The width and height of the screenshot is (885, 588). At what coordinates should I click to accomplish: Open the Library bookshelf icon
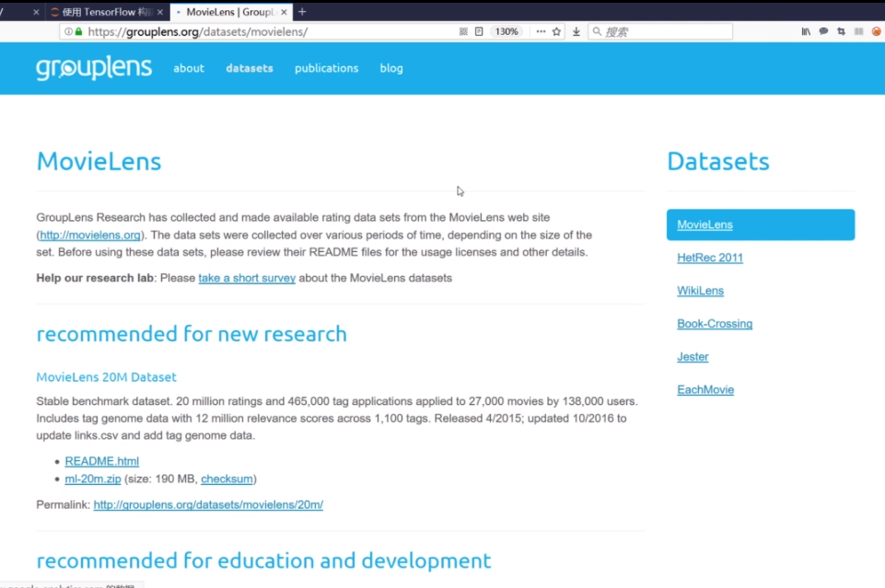pos(806,31)
